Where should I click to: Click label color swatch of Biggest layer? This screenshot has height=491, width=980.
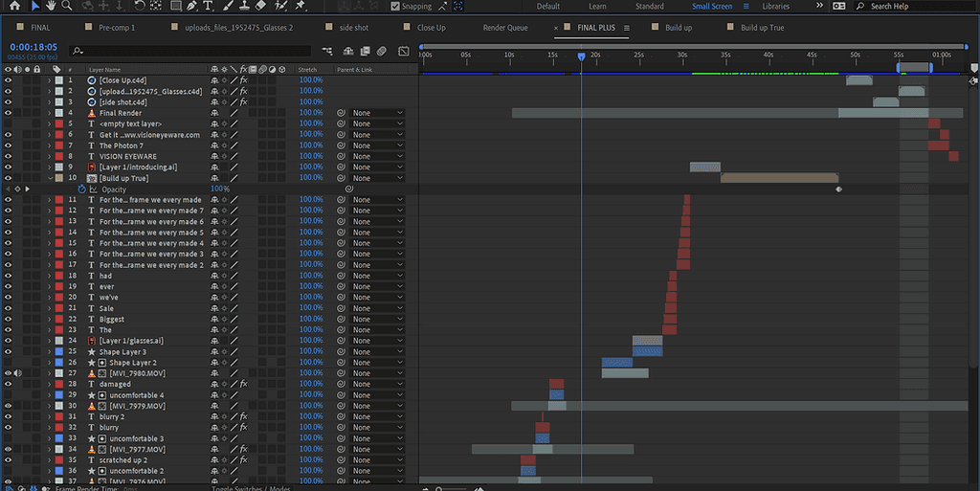59,320
